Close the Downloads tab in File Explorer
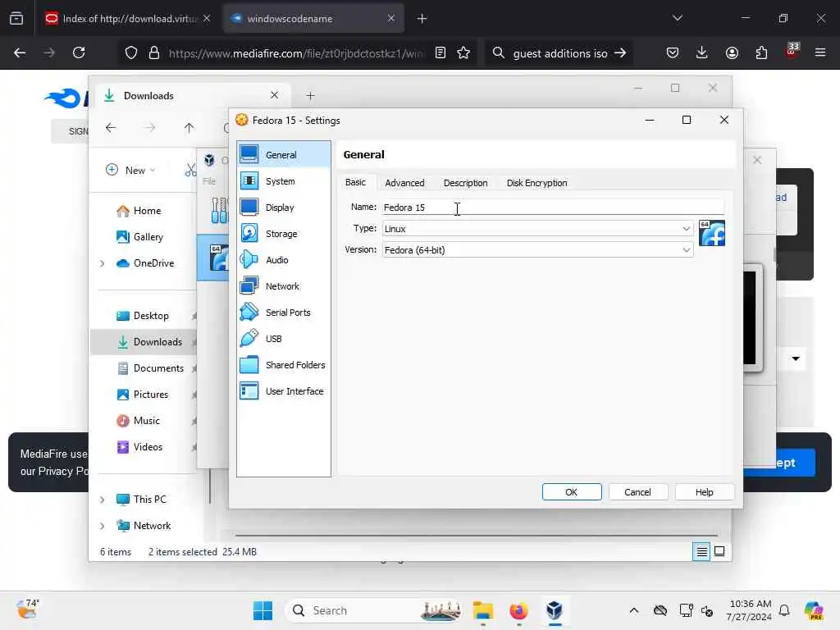 [x=274, y=95]
